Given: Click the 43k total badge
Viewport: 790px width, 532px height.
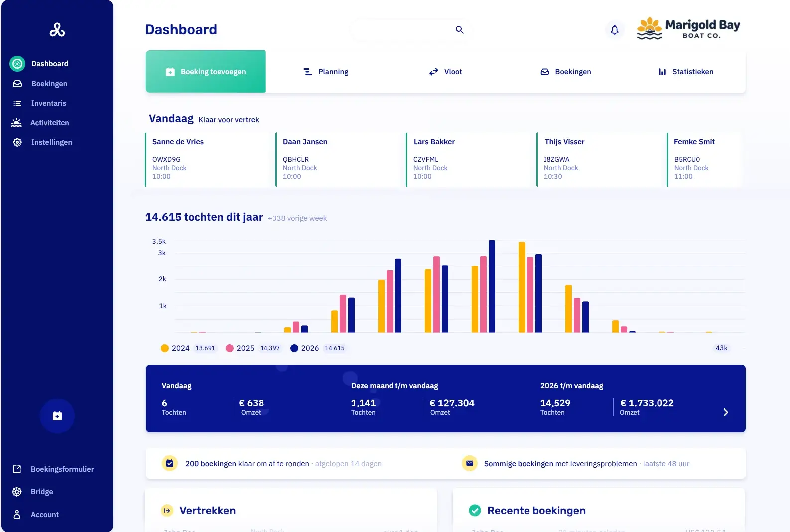Looking at the screenshot, I should [721, 348].
